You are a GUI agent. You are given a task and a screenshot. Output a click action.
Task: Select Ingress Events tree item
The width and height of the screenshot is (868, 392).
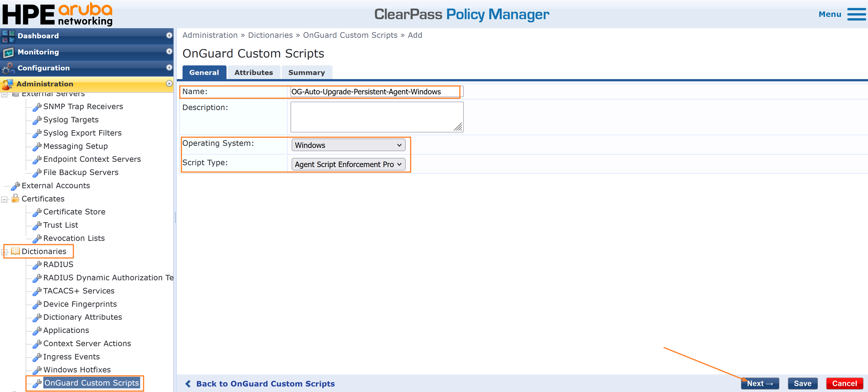(71, 357)
